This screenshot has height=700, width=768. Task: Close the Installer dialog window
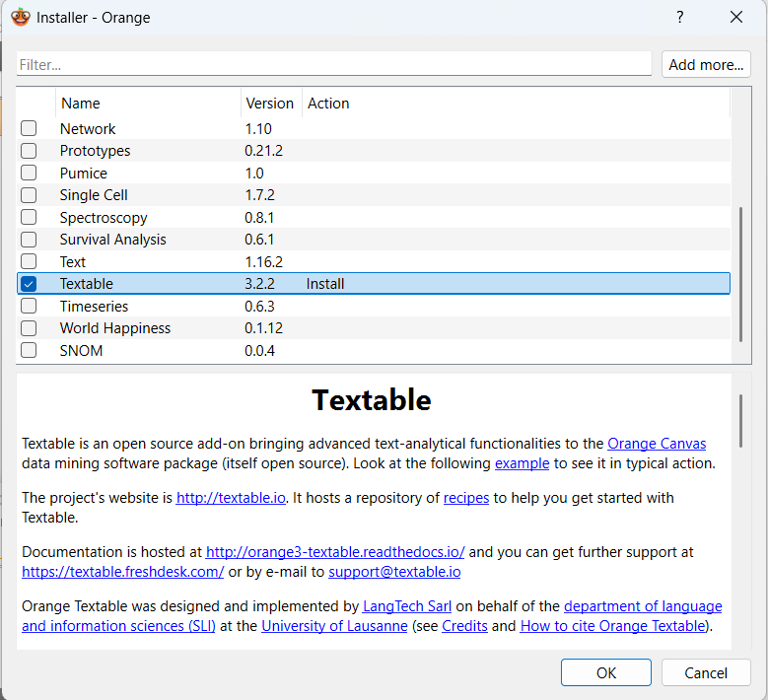[x=736, y=17]
